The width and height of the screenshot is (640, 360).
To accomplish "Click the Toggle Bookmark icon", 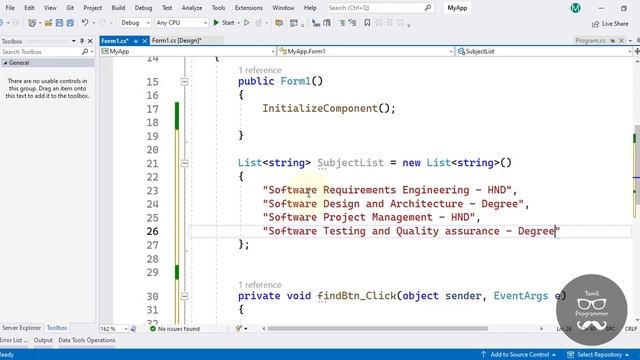I will (367, 23).
